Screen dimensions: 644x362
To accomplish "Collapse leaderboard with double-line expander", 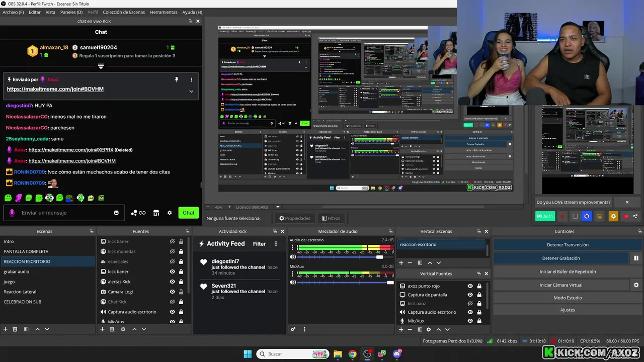I will tap(101, 66).
